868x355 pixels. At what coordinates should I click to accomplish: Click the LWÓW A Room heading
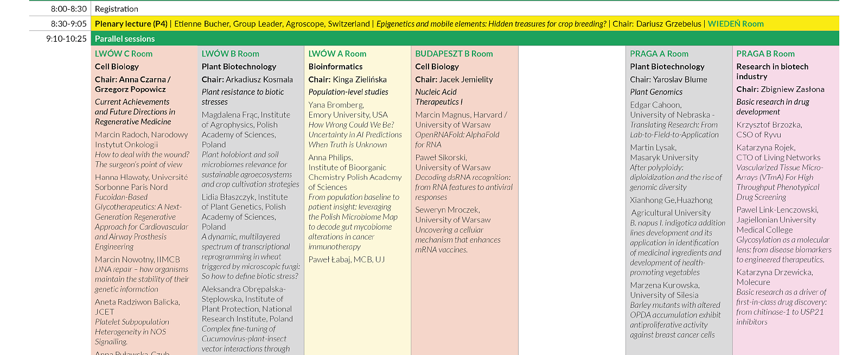[337, 54]
